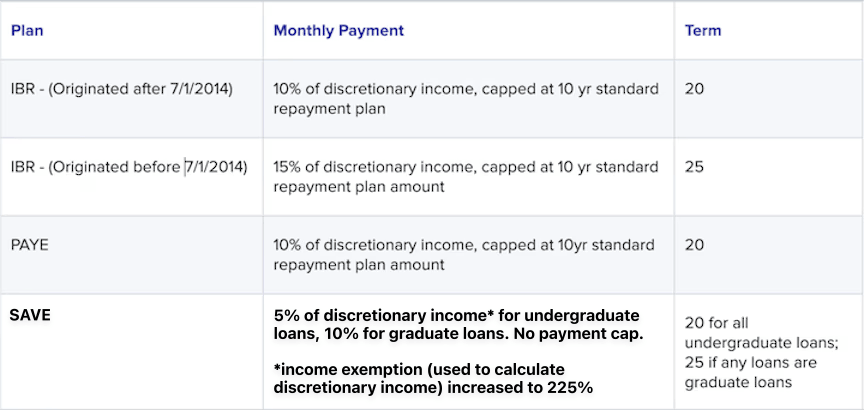
Task: Click the PAYE term value 20
Action: point(694,245)
